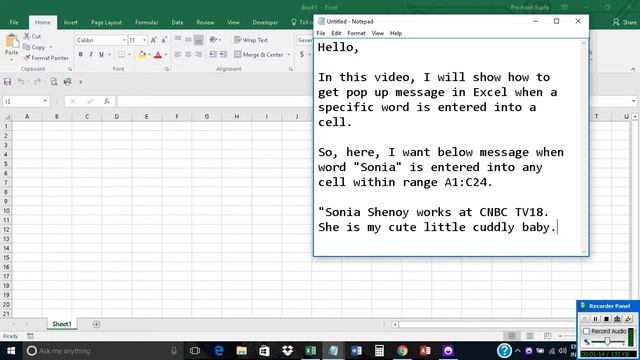
Task: Click the Decrease Font Size icon
Action: coord(164,40)
